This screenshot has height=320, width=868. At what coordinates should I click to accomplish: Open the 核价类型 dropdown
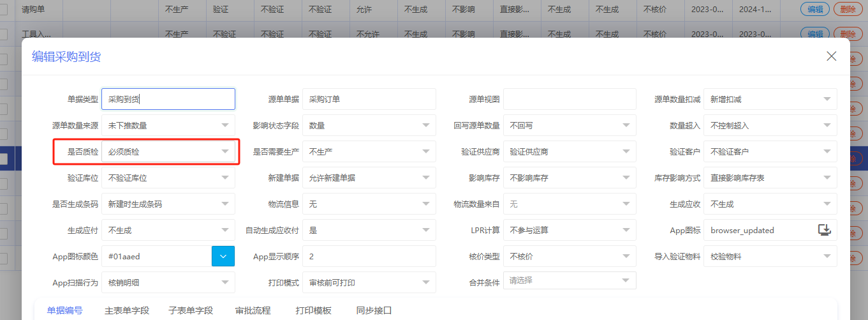[x=626, y=256]
